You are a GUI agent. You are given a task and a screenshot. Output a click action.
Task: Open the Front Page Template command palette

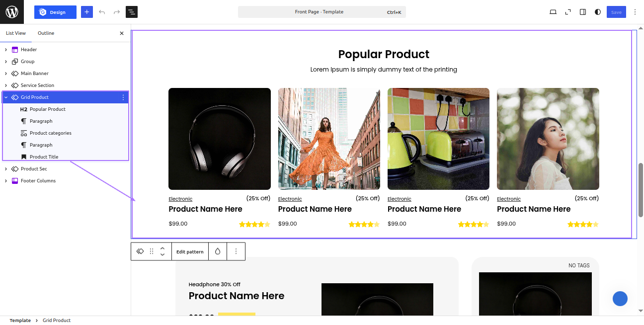point(322,12)
